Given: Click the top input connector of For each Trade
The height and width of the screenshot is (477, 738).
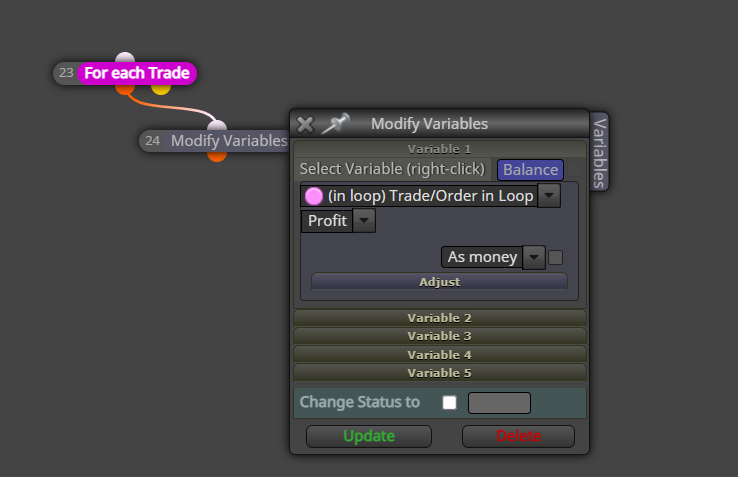Looking at the screenshot, I should (125, 58).
